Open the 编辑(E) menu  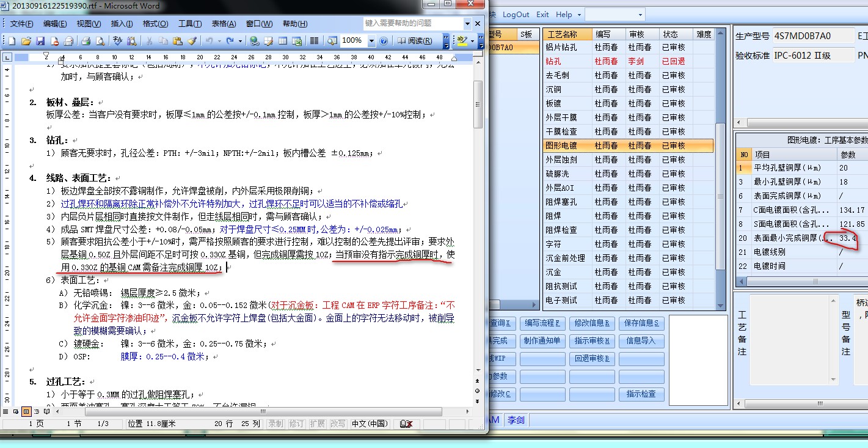coord(55,24)
